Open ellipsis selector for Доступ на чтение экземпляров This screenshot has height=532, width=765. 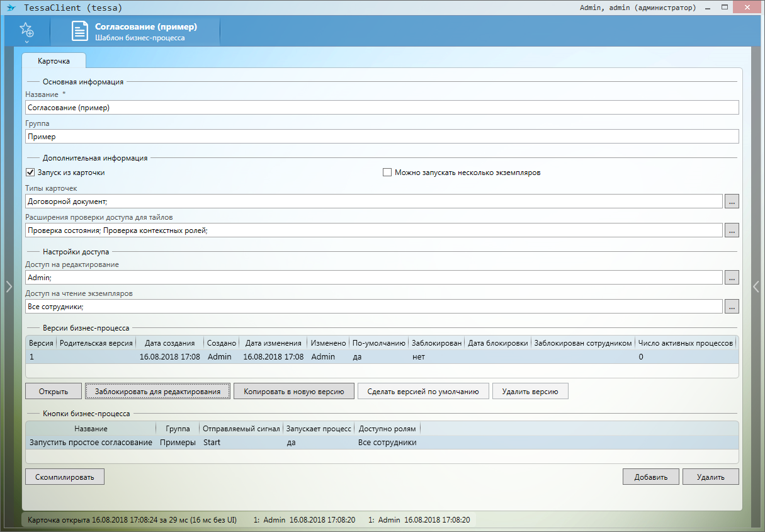point(731,307)
